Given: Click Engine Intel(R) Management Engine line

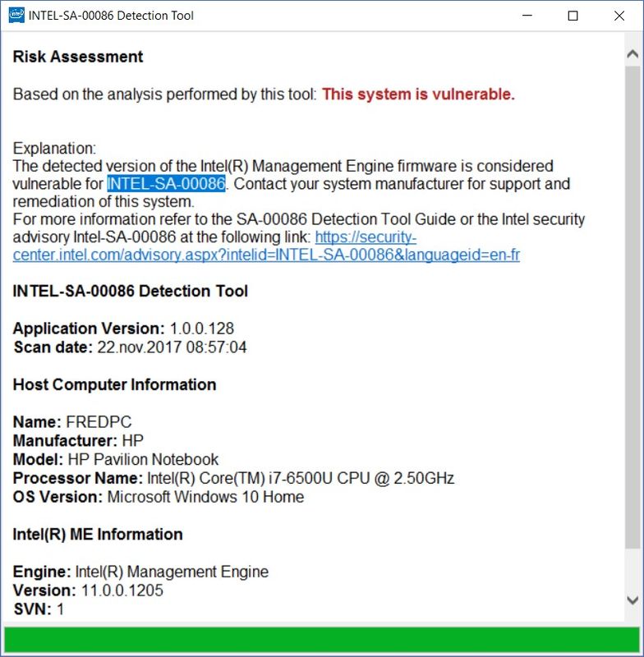Looking at the screenshot, I should (x=140, y=572).
